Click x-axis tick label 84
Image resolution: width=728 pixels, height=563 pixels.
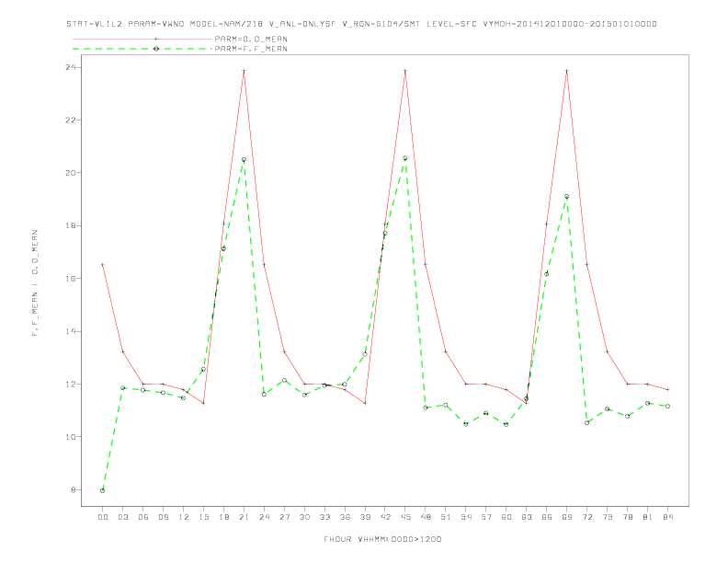click(x=667, y=517)
